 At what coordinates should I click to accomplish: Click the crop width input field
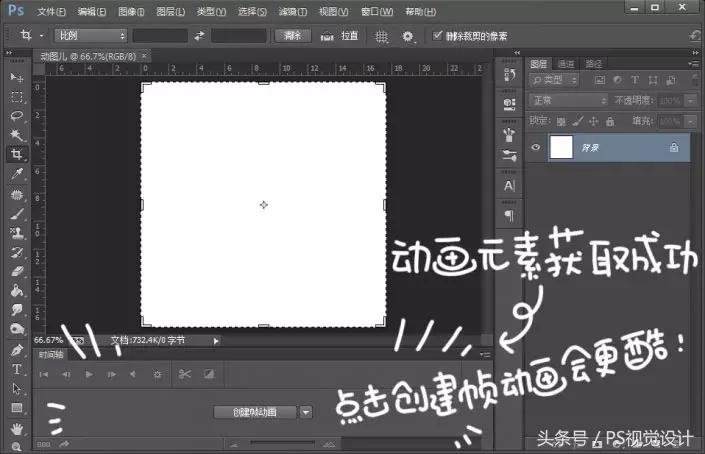pyautogui.click(x=160, y=36)
